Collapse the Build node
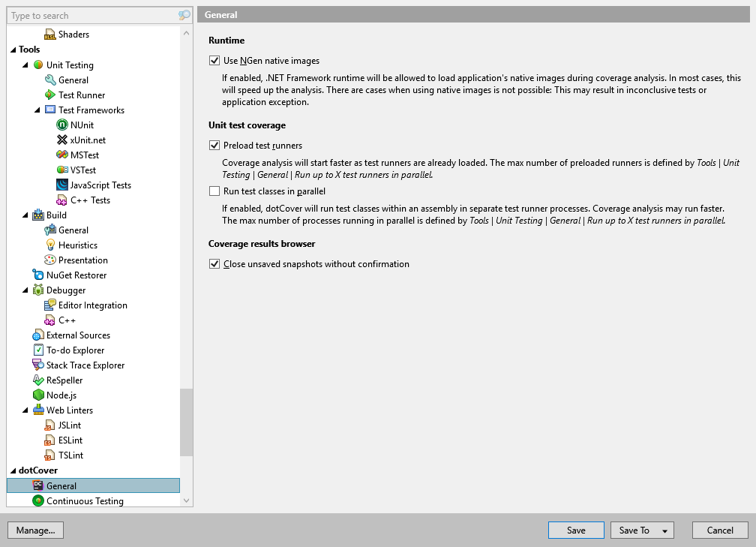The image size is (756, 547). tap(25, 215)
